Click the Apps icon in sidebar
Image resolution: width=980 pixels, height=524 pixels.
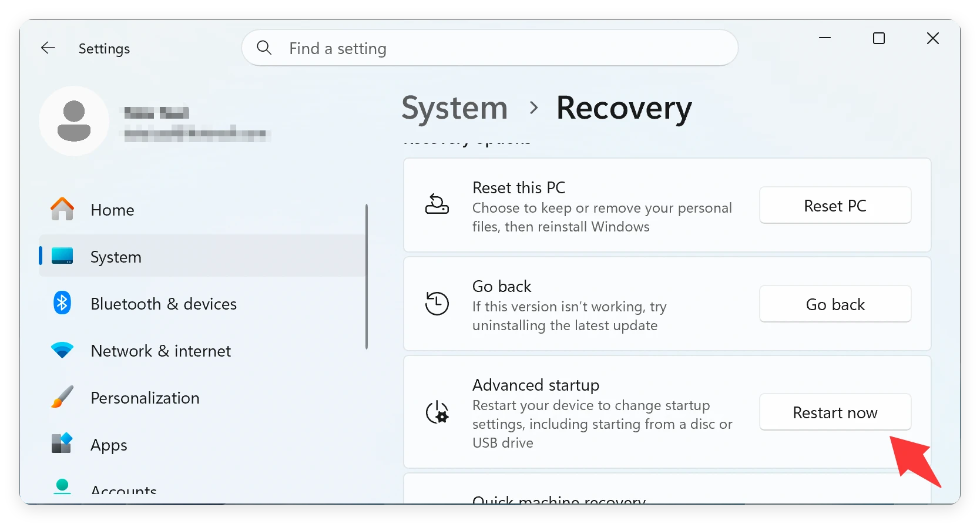tap(62, 444)
